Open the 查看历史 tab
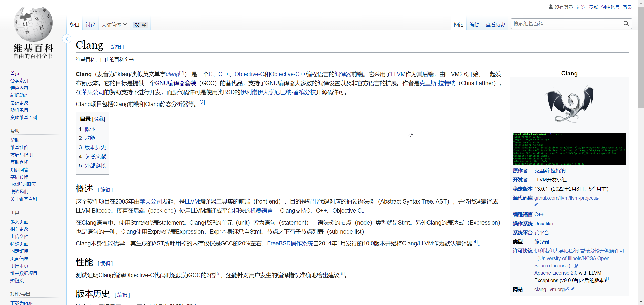This screenshot has height=305, width=644. pos(495,25)
